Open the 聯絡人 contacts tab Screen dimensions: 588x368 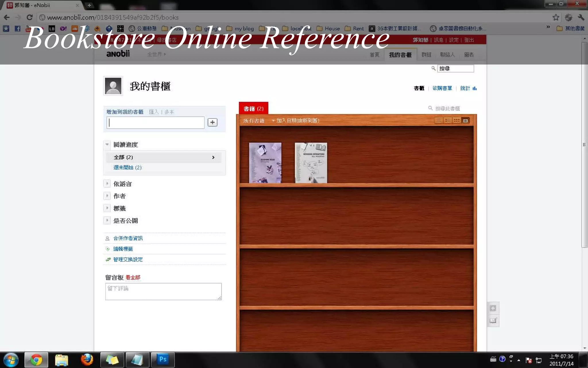448,55
